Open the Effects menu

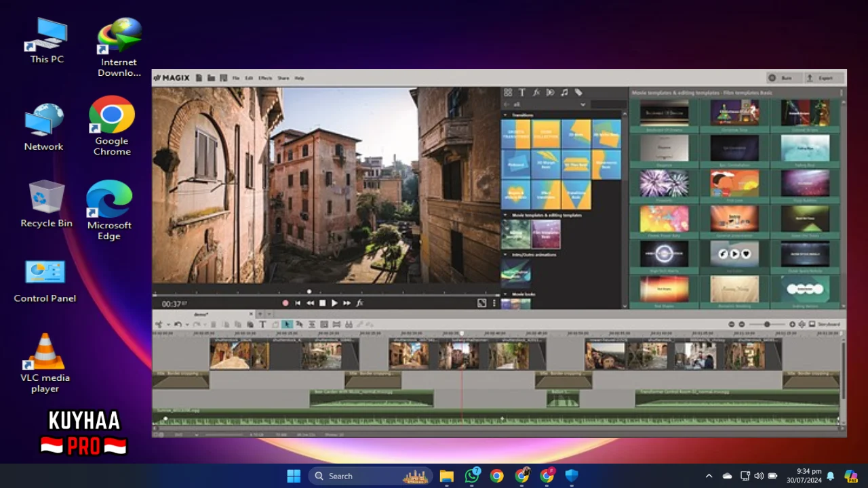265,78
